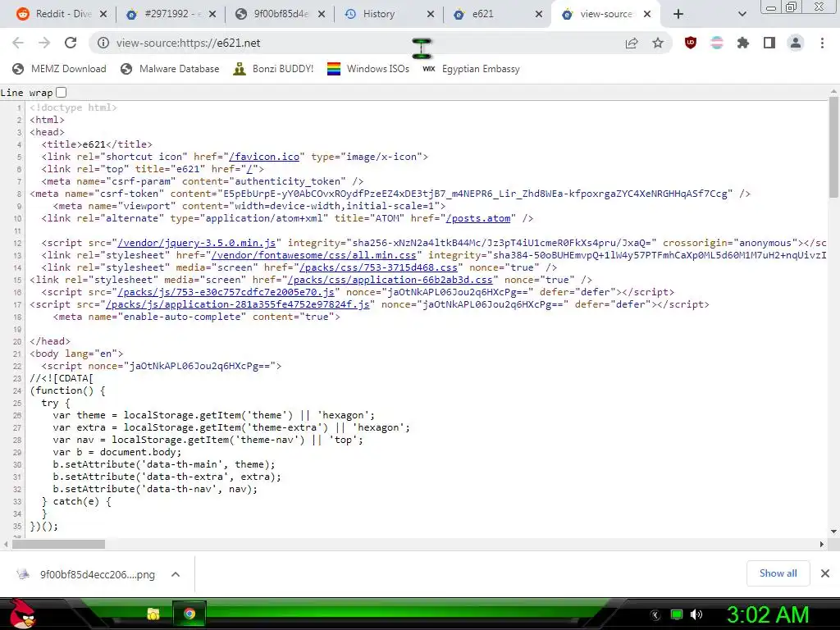Open the application-281a355fe4752e97824f.js link

click(x=237, y=304)
